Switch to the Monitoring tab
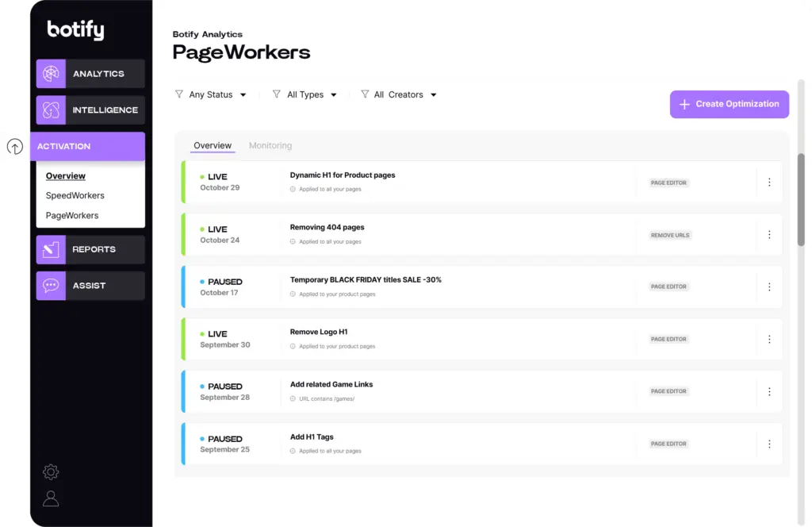The width and height of the screenshot is (812, 527). point(270,145)
